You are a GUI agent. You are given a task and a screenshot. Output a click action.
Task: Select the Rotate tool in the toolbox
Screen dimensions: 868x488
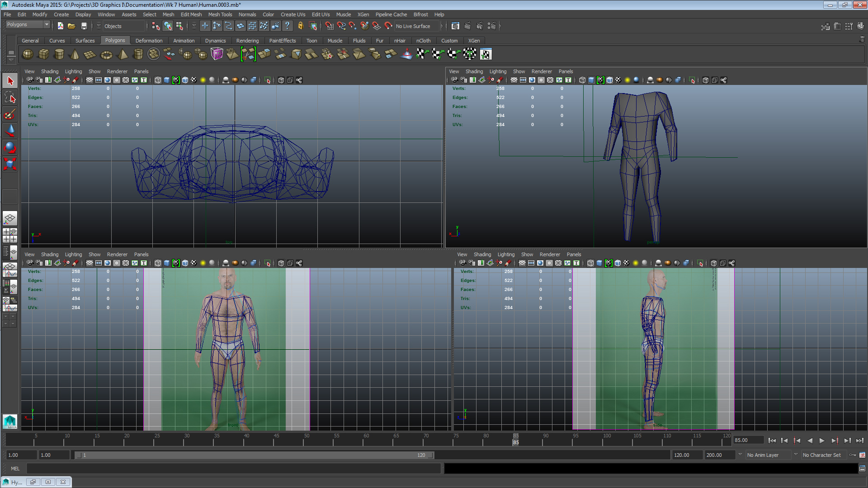pos(10,147)
